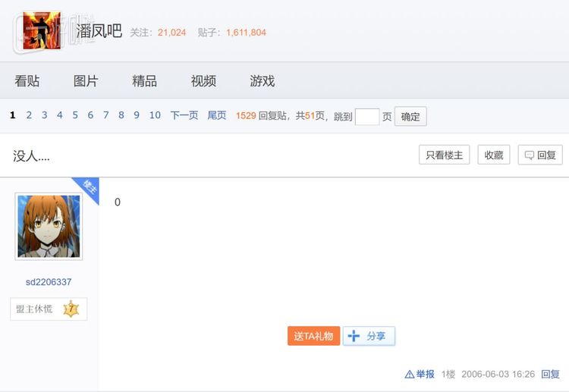Image resolution: width=569 pixels, height=392 pixels.
Task: Click the 确定 confirm button
Action: click(410, 117)
